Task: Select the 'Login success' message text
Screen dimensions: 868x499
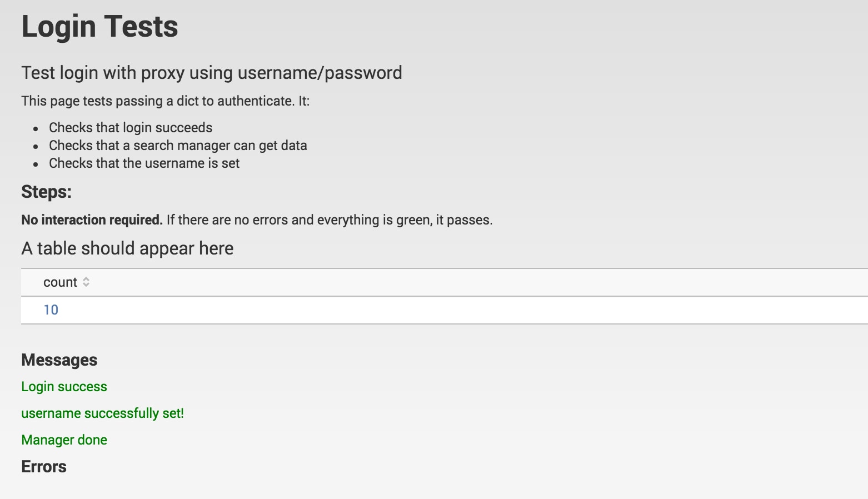Action: click(x=64, y=387)
